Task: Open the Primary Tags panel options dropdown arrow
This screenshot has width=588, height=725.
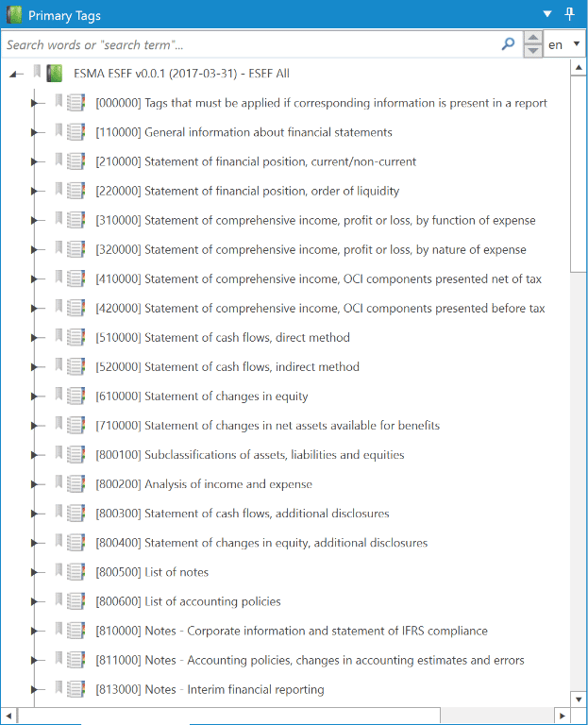Action: pos(547,14)
